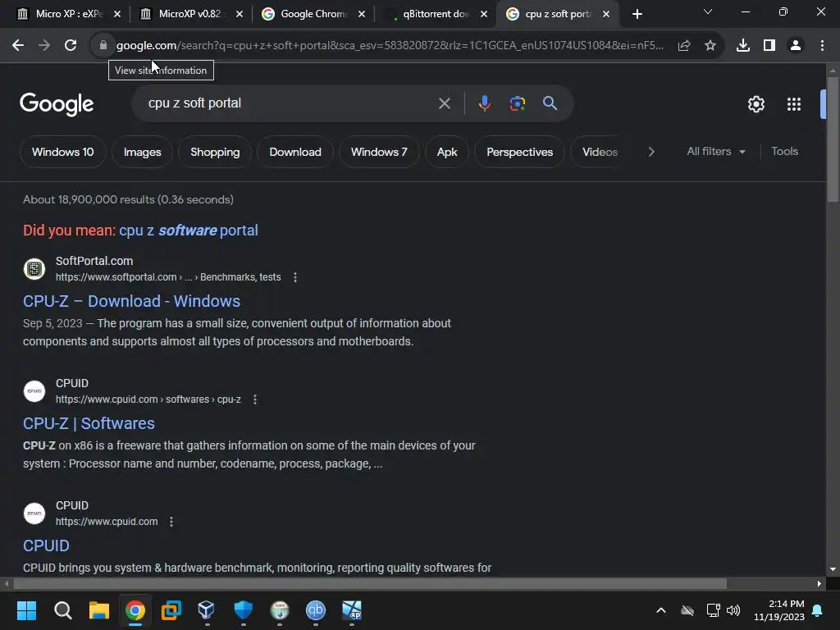This screenshot has width=840, height=630.
Task: Click suggested spelling cpu z software portal
Action: pos(188,231)
